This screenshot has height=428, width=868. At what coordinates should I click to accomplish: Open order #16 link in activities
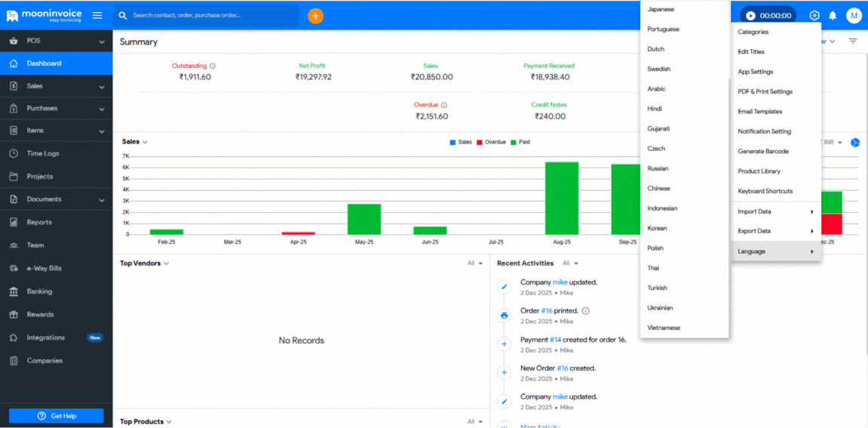click(547, 310)
